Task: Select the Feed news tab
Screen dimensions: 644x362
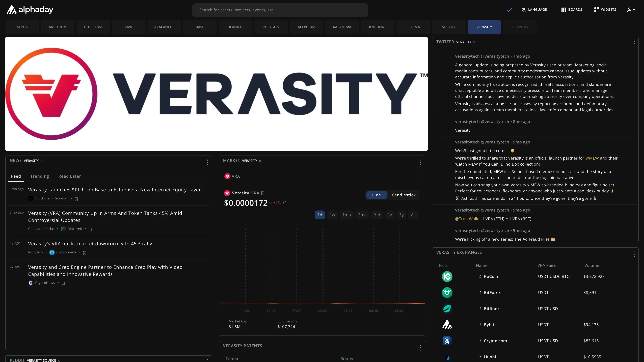Action: coord(16,176)
